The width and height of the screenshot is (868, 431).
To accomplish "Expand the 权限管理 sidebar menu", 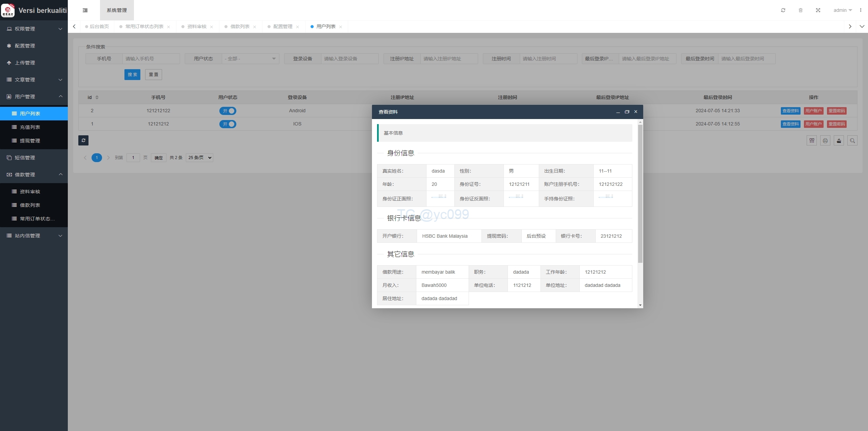I will point(34,29).
